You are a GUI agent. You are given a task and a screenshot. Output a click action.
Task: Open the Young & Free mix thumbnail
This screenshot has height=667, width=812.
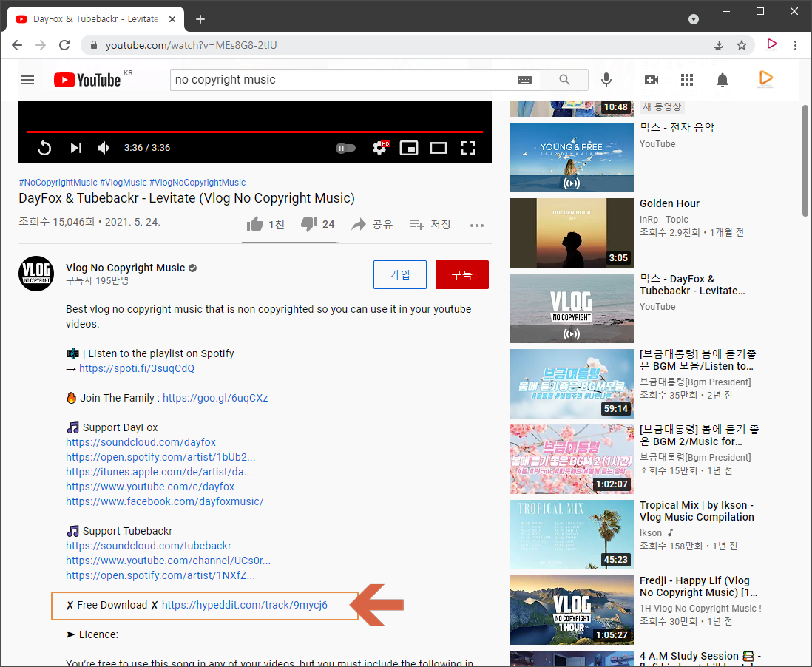point(571,158)
